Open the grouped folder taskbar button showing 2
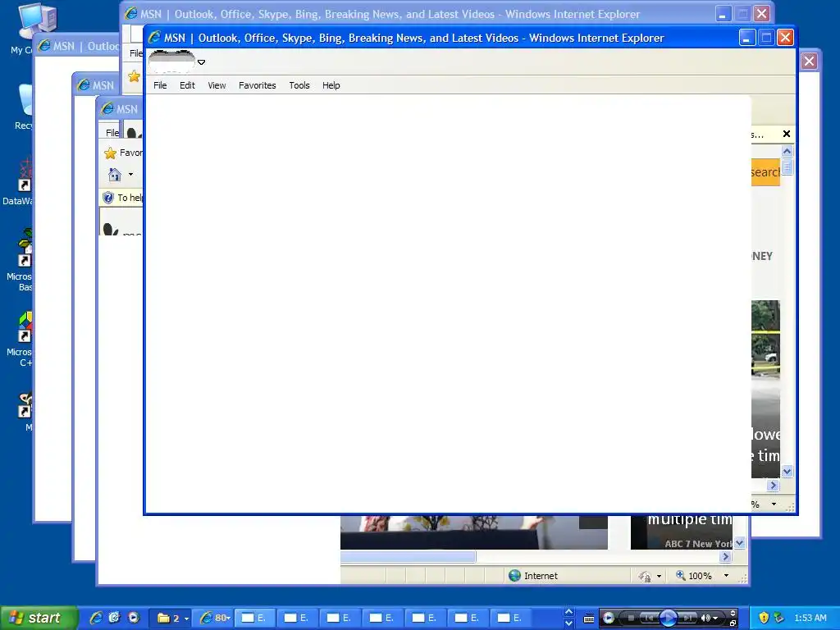840x630 pixels. (172, 619)
